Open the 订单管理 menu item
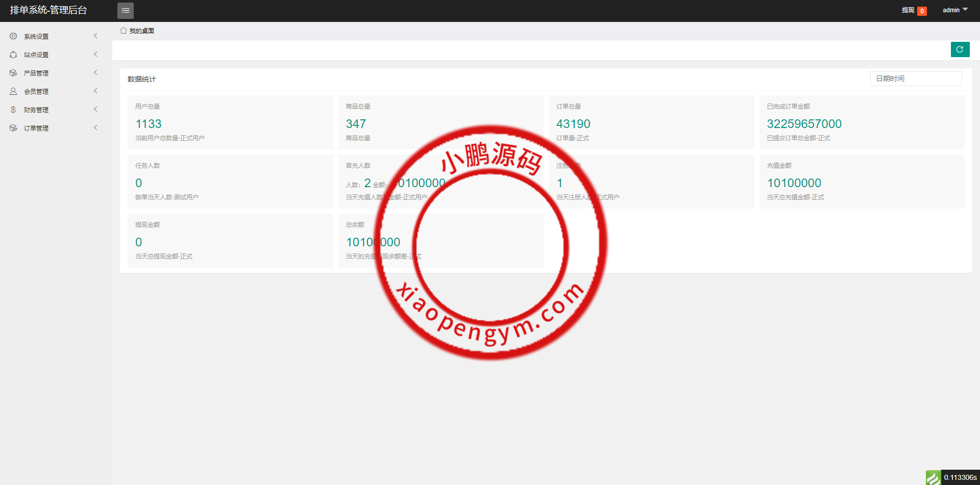The height and width of the screenshot is (485, 980). tap(36, 129)
